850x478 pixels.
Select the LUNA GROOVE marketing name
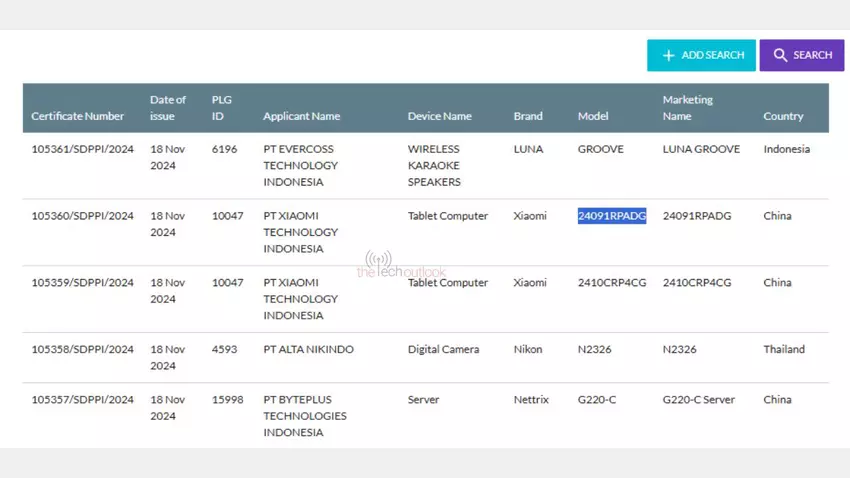701,149
